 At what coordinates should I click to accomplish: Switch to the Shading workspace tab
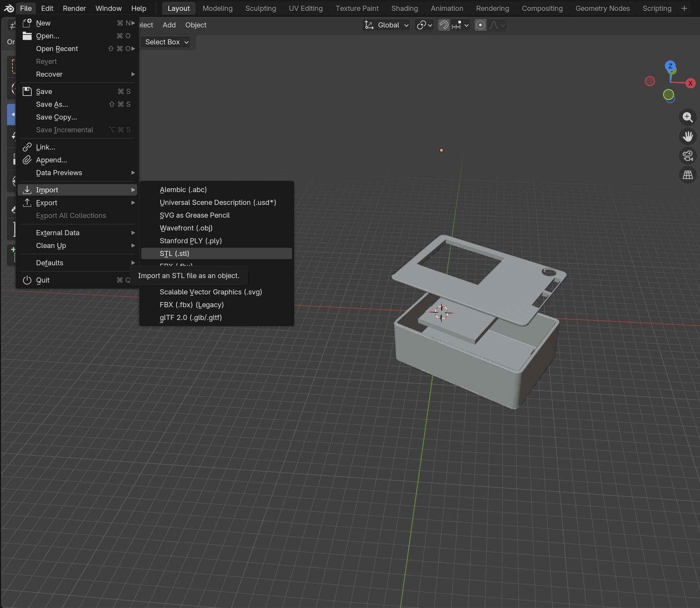pyautogui.click(x=404, y=9)
